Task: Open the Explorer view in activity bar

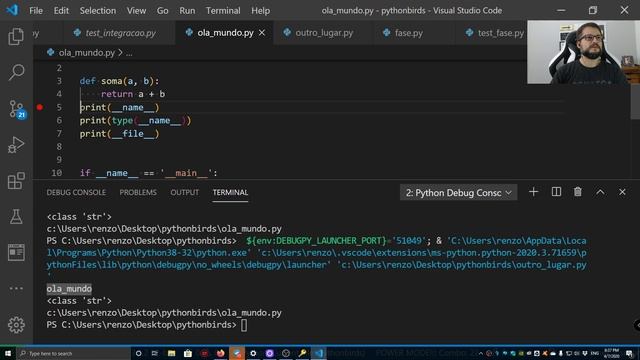Action: pos(16,37)
